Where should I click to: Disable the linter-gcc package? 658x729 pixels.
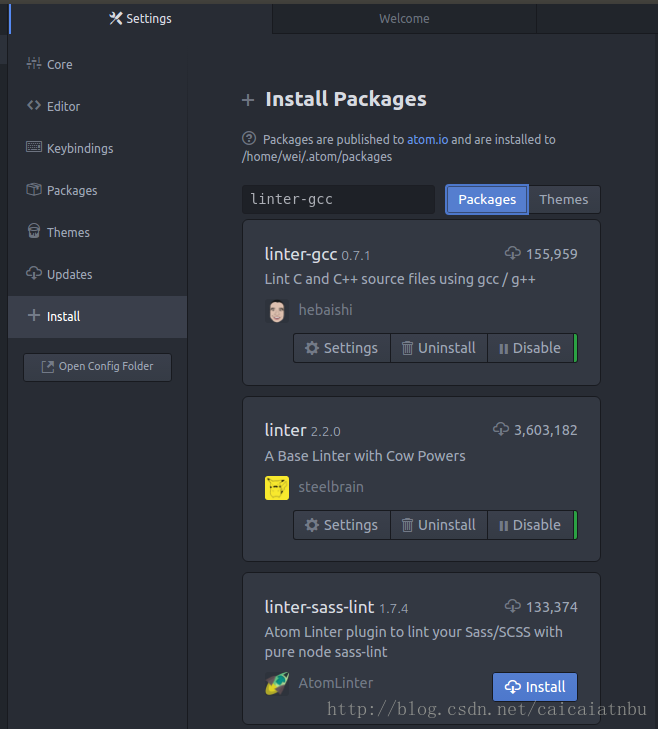(530, 348)
